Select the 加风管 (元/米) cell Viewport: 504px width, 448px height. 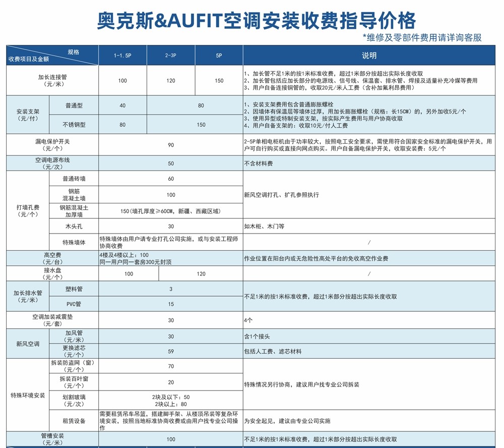pos(74,337)
